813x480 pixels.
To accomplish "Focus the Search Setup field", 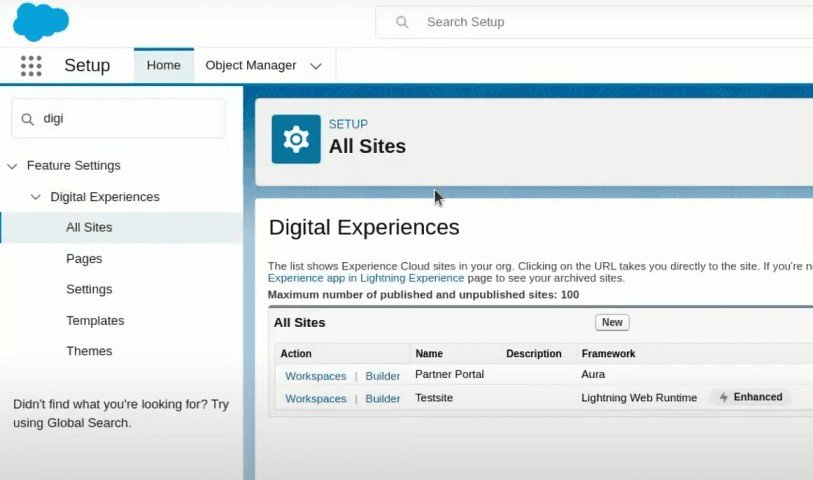I will click(x=594, y=22).
